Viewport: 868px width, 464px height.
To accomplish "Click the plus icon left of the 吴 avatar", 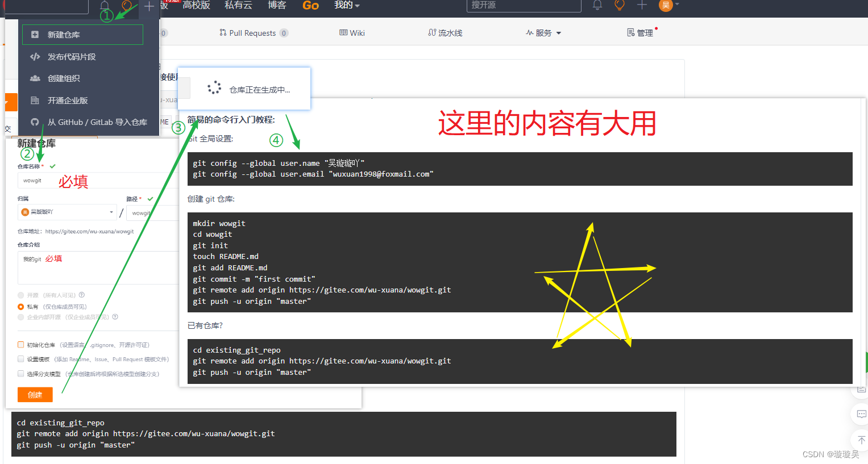I will point(642,5).
